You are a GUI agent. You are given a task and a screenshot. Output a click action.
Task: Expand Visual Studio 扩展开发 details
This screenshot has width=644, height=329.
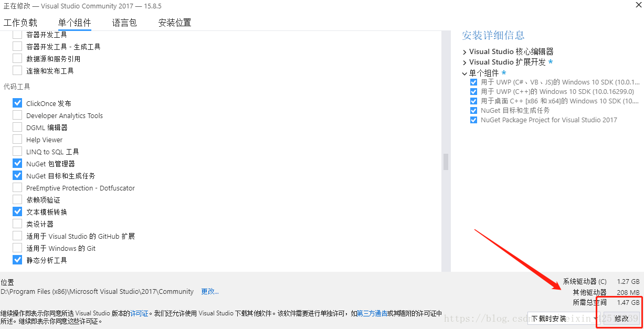coord(464,62)
